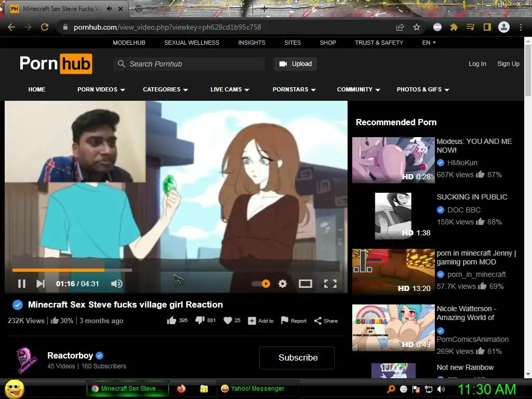
Task: Open the Sites top menu item
Action: [x=292, y=43]
